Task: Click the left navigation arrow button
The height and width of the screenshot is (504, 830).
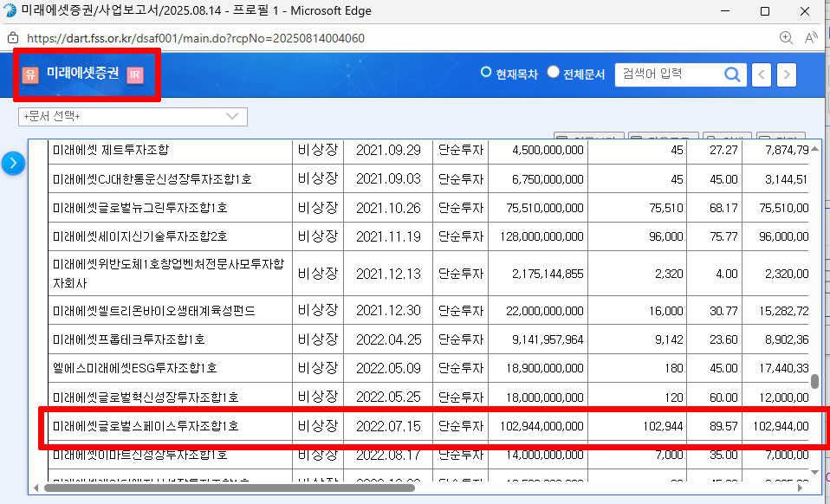Action: (x=761, y=74)
